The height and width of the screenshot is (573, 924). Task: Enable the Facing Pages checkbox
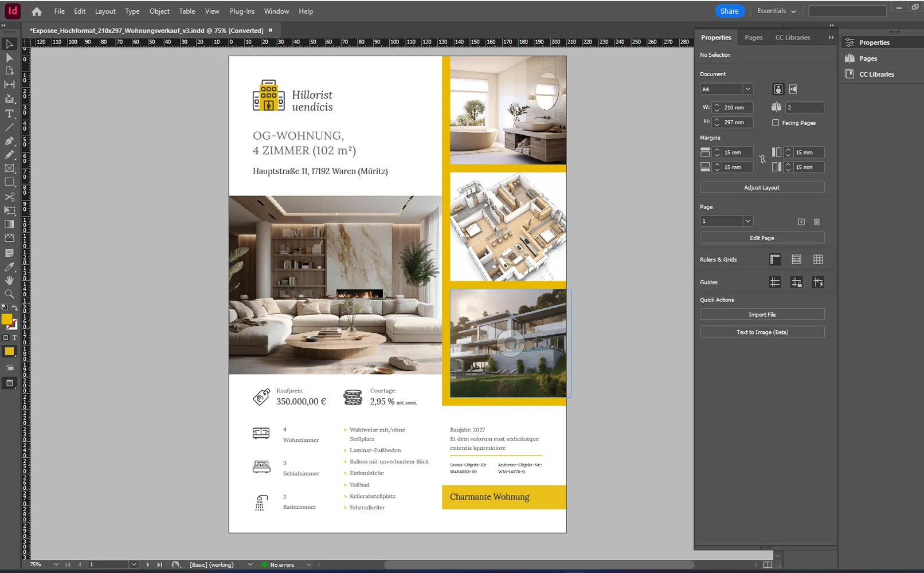click(776, 123)
